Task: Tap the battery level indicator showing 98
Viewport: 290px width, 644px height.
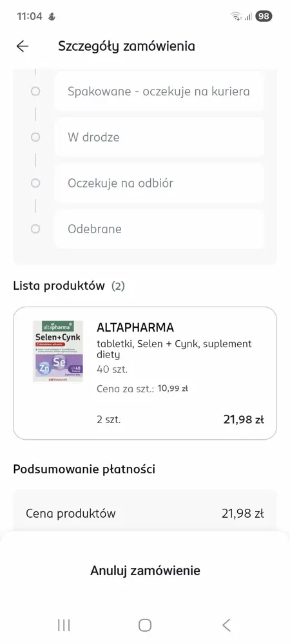Action: coord(264,17)
